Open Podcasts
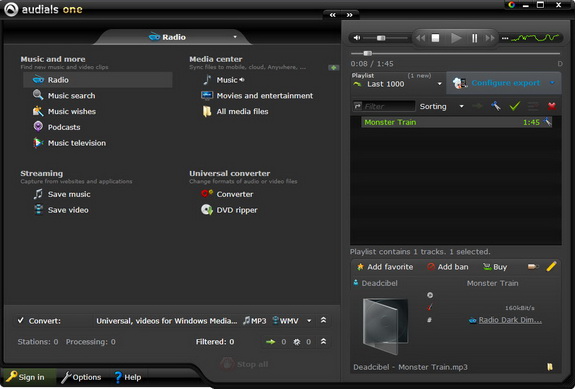 pyautogui.click(x=56, y=127)
